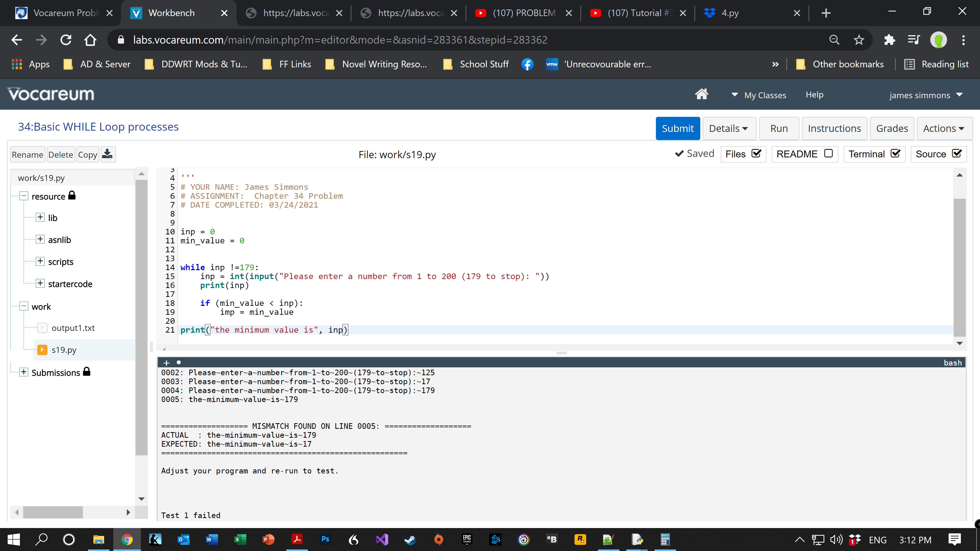Open Excel from the taskbar

point(240,539)
